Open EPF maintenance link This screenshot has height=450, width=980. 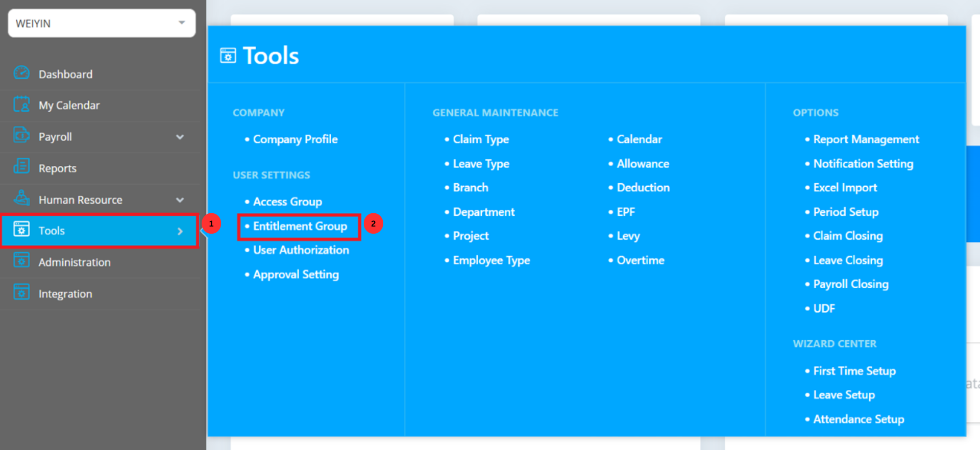(x=626, y=212)
